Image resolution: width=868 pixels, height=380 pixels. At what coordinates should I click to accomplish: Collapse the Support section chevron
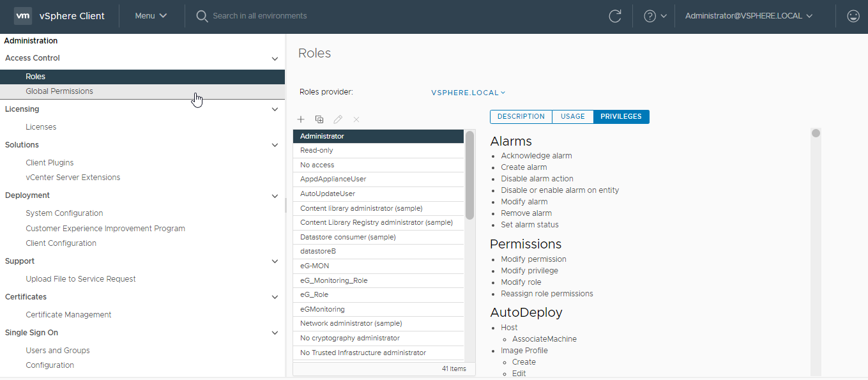(x=275, y=262)
